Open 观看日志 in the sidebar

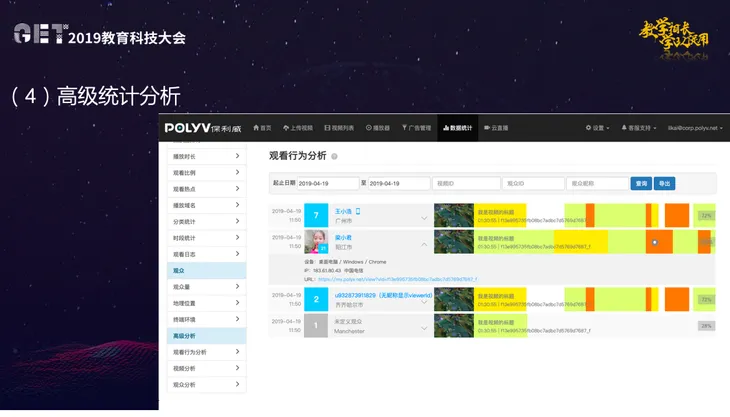[206, 254]
